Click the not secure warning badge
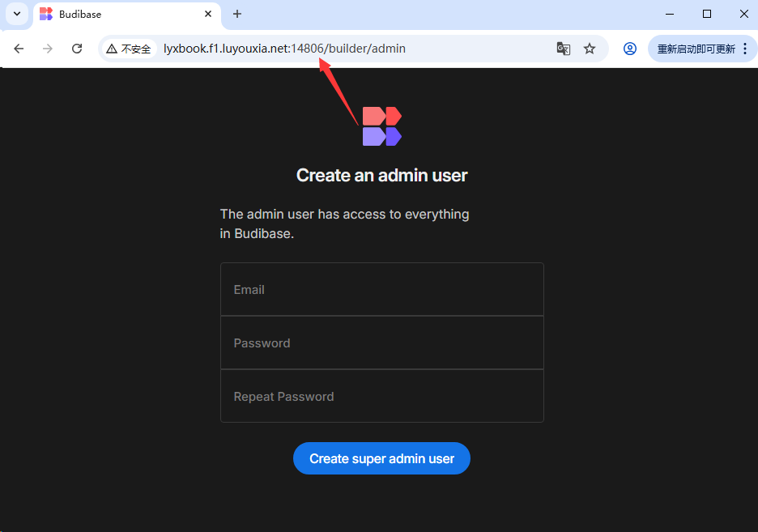 pos(129,49)
